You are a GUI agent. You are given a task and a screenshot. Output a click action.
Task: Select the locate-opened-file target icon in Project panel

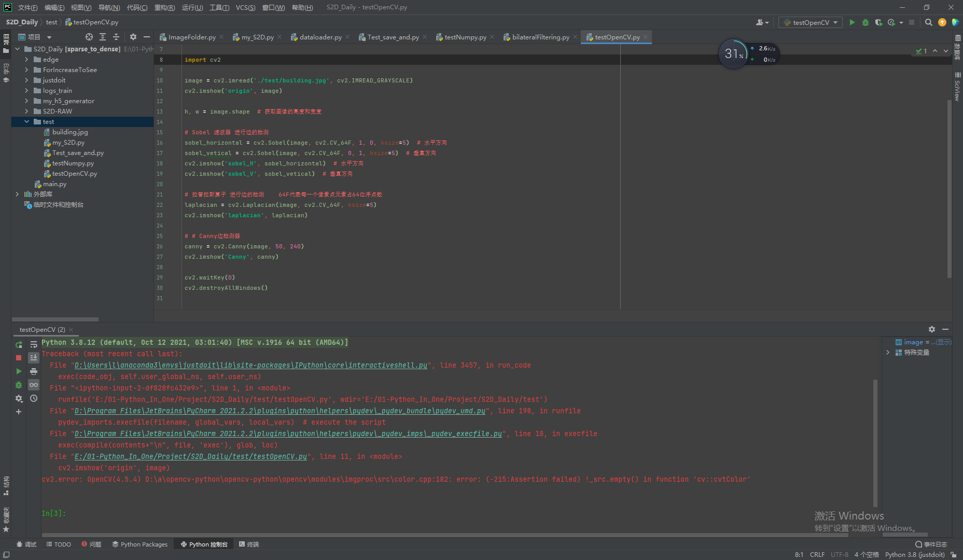tap(89, 37)
